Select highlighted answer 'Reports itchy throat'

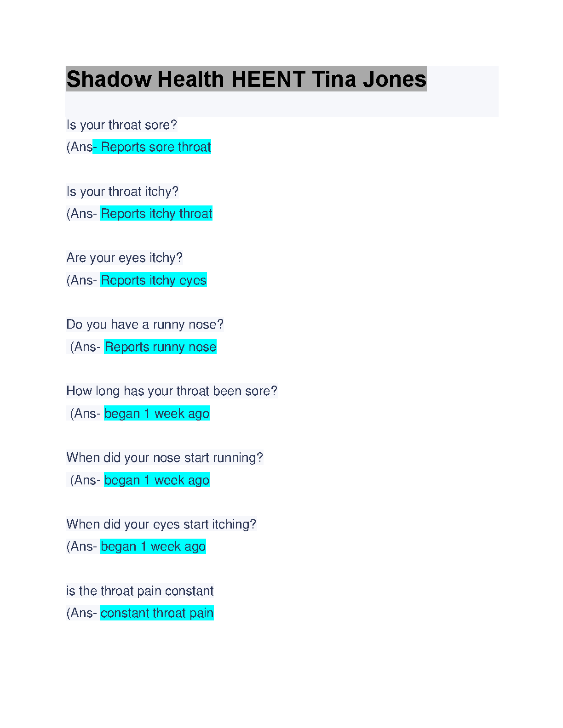[156, 214]
